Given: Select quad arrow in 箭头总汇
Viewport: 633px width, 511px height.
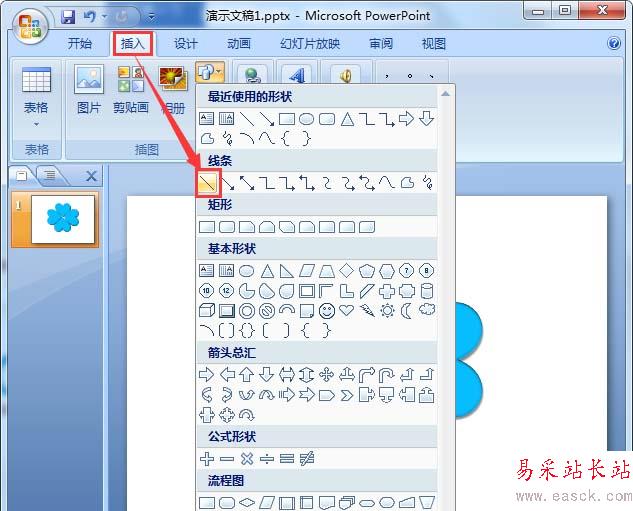Looking at the screenshot, I should (x=327, y=375).
